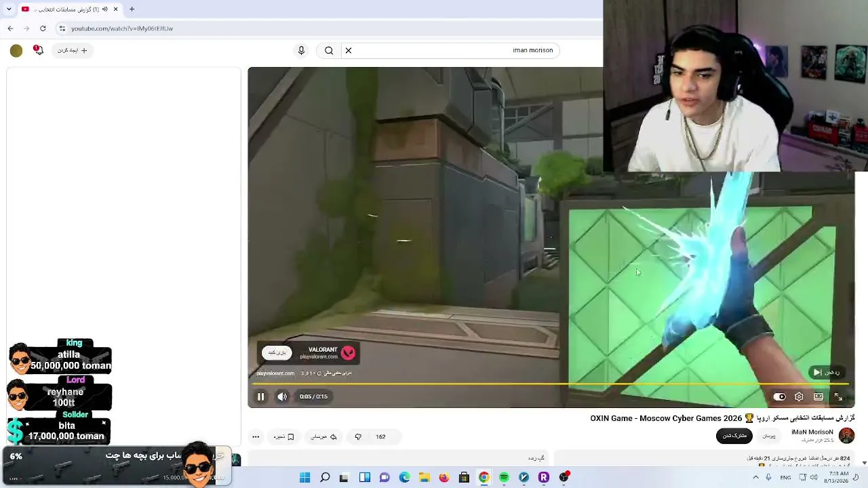Show hidden system tray icons
Screen dimensions: 868x488
tap(755, 478)
